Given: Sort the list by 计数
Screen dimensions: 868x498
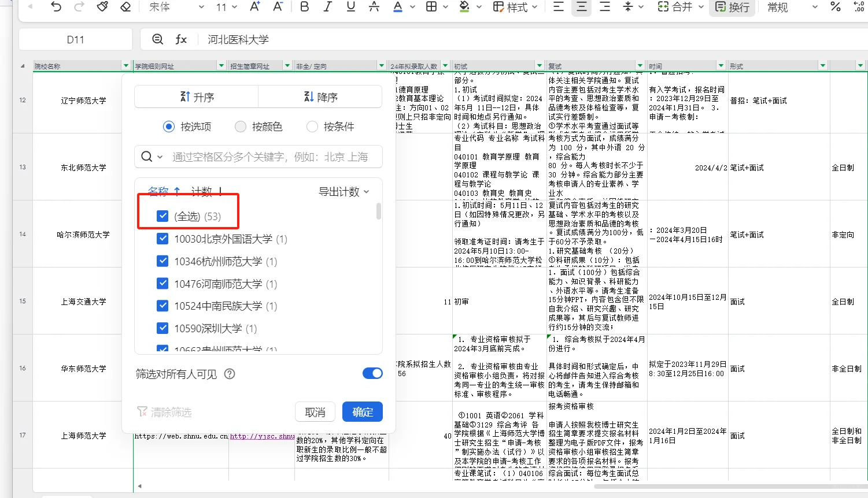Looking at the screenshot, I should [x=207, y=191].
